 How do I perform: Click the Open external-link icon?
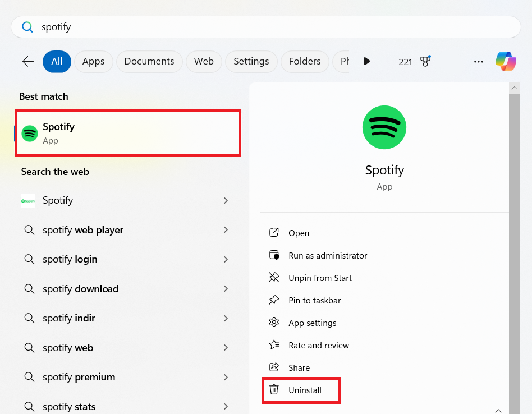(x=274, y=233)
